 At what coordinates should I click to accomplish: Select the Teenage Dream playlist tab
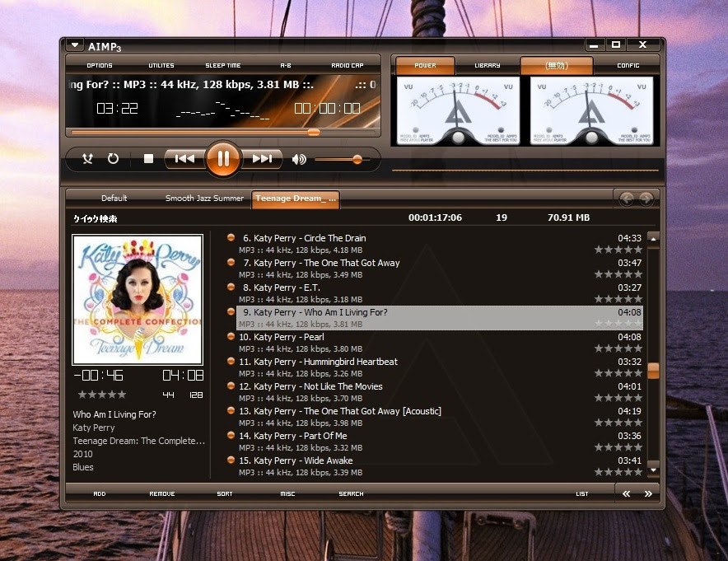[x=296, y=199]
